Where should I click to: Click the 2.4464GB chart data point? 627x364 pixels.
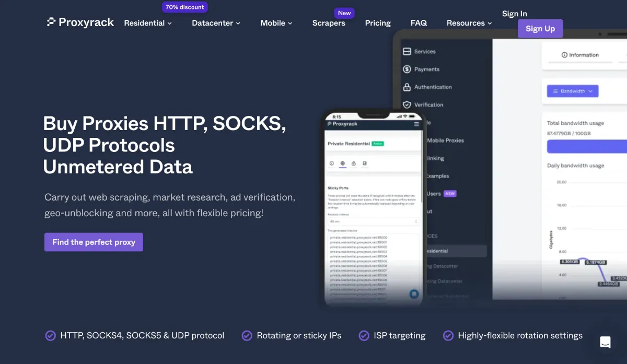(x=609, y=284)
